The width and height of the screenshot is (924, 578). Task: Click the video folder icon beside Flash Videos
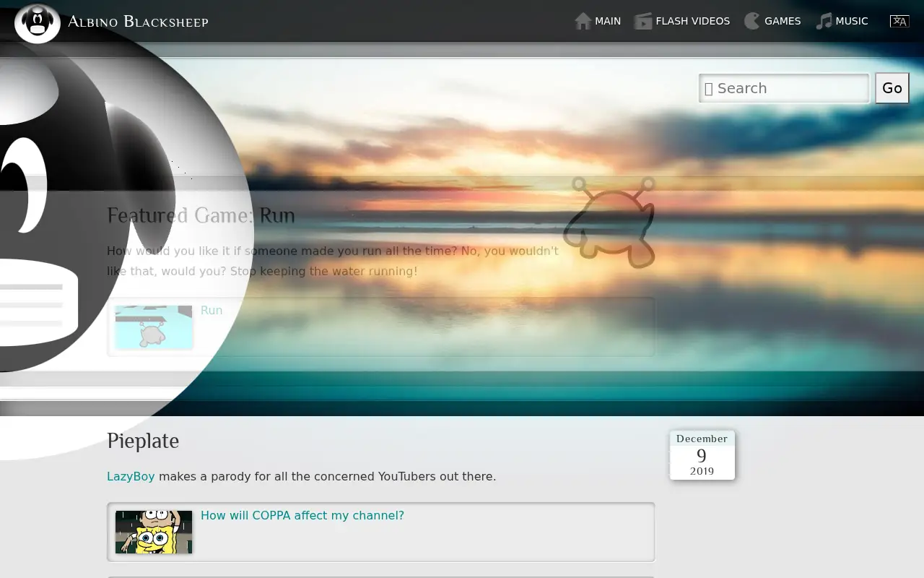coord(643,21)
